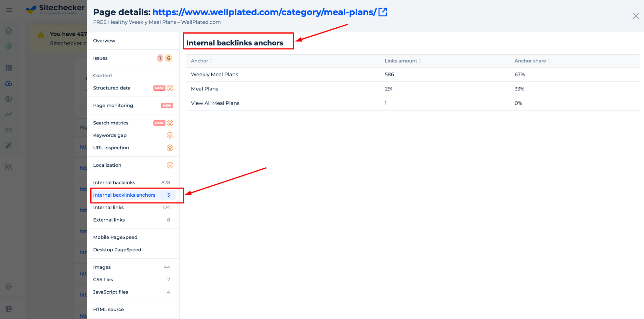
Task: Sort the table by Anchor share
Action: 532,61
